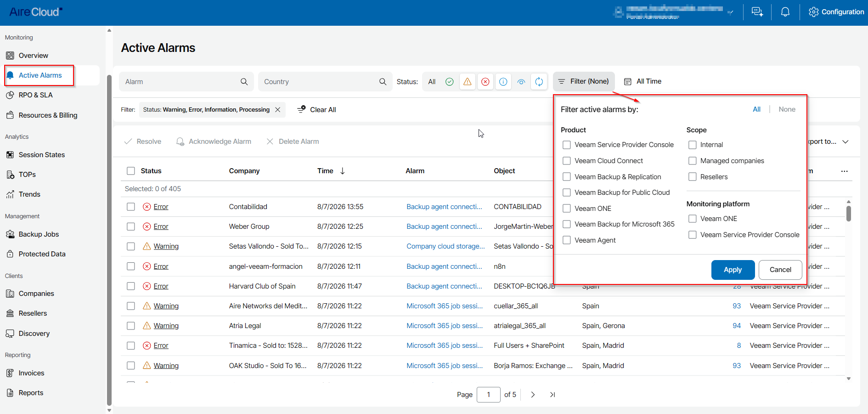
Task: Open Reports page
Action: coord(31,393)
